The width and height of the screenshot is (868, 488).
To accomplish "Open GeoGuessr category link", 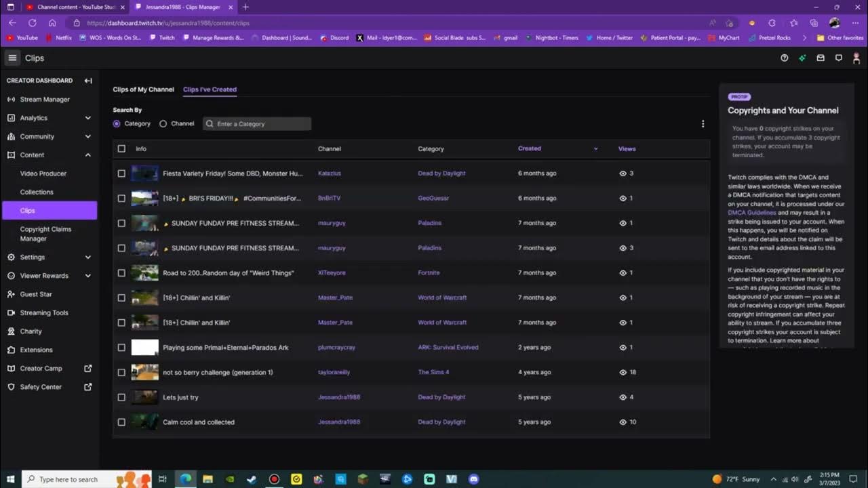I will coord(433,199).
